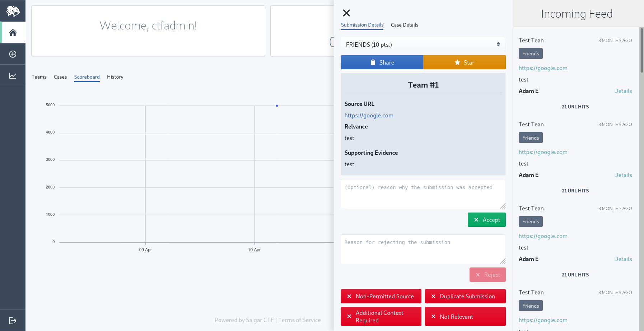
Task: Click the plus circle sidebar icon
Action: click(x=13, y=54)
